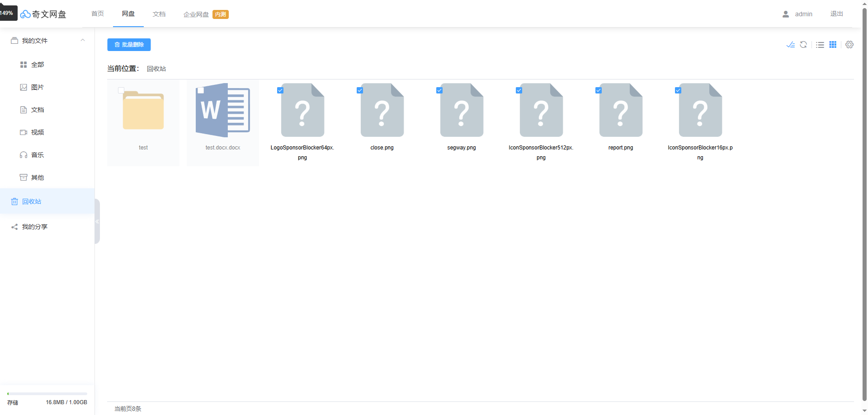Image resolution: width=868 pixels, height=415 pixels.
Task: Switch to list view layout
Action: [x=820, y=45]
